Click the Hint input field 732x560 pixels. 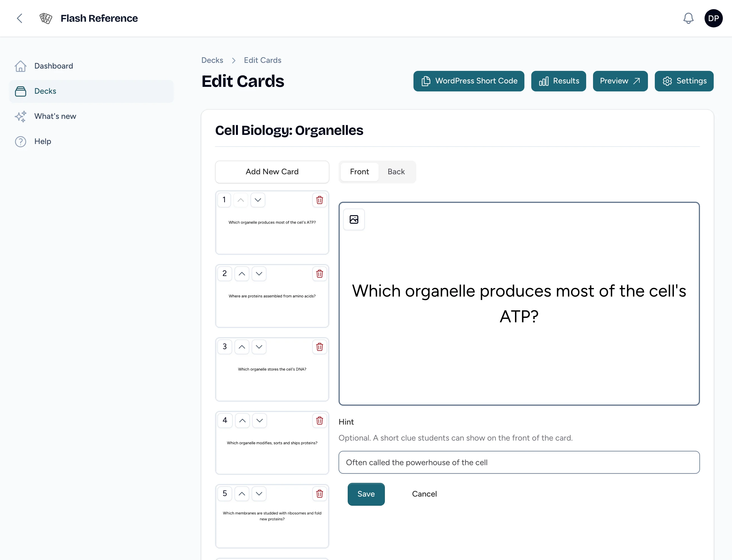point(519,462)
